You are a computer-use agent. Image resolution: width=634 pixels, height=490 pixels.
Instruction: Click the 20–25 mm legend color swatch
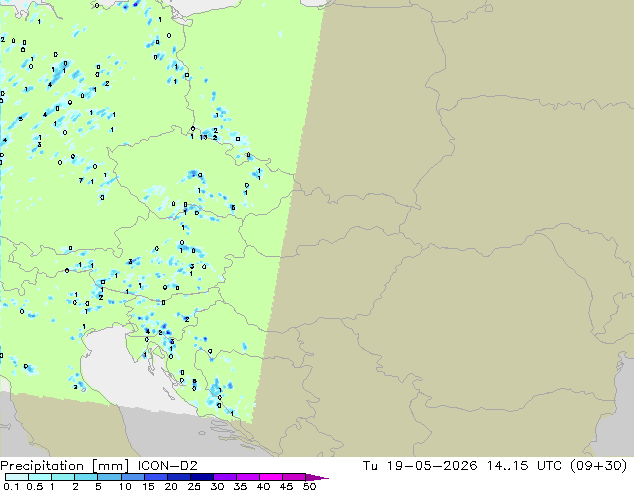tap(178, 477)
